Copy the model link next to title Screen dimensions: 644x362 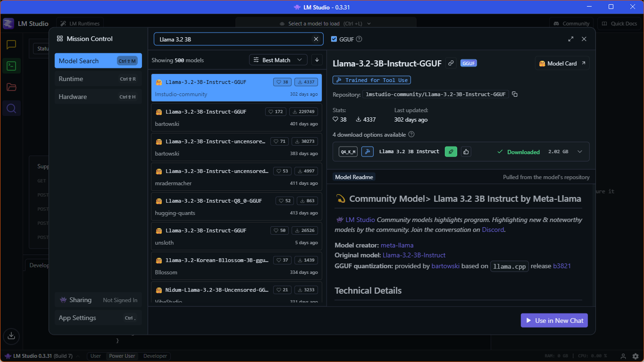(x=451, y=63)
